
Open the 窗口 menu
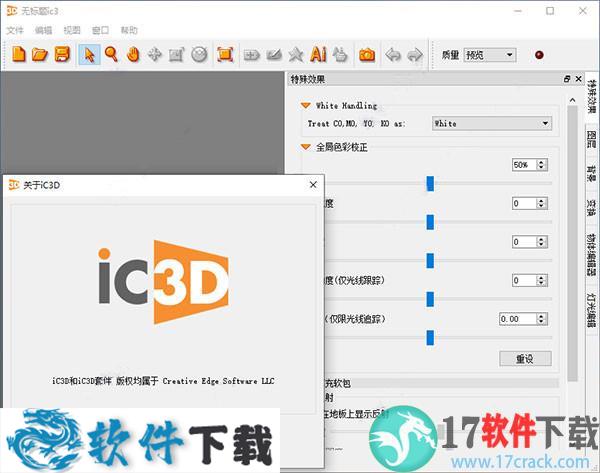pos(101,30)
